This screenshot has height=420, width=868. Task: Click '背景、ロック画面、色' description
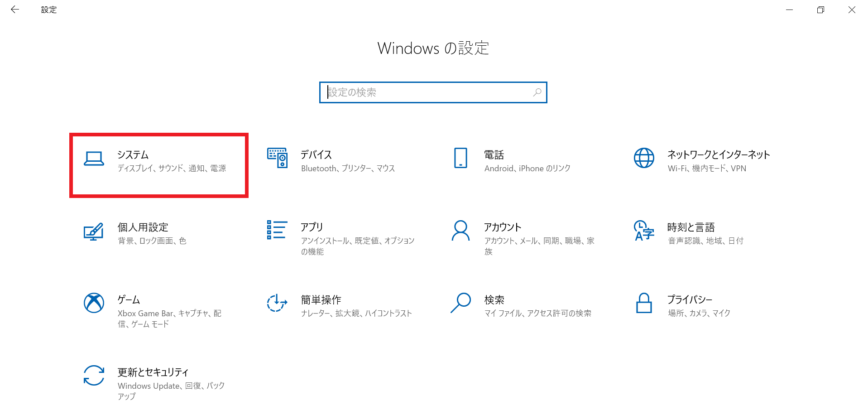152,241
